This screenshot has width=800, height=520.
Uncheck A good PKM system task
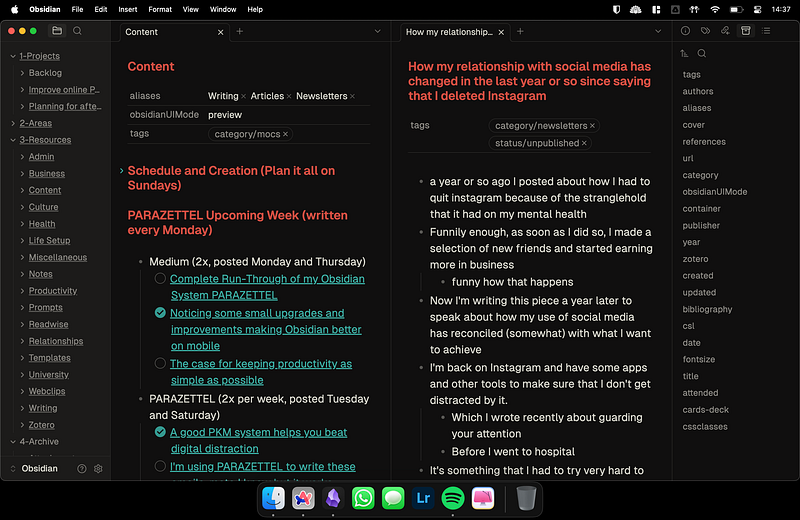(160, 432)
